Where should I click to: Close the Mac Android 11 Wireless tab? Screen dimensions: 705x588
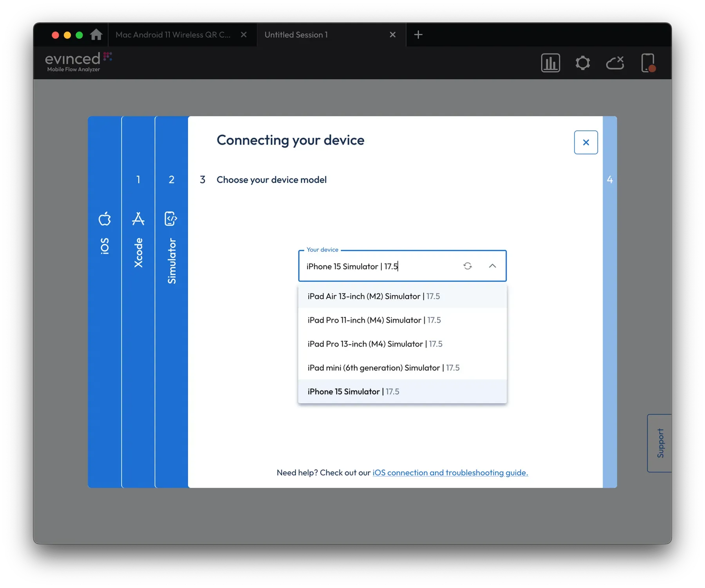coord(244,35)
